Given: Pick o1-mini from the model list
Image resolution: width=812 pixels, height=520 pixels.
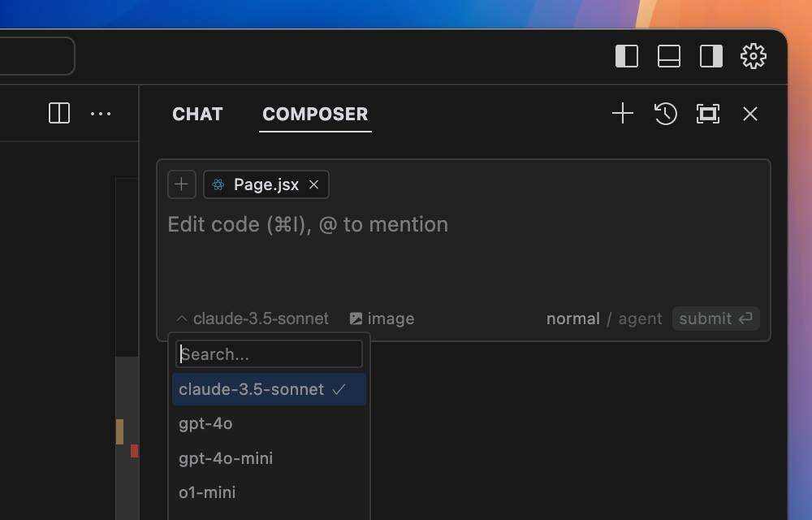Looking at the screenshot, I should [207, 492].
